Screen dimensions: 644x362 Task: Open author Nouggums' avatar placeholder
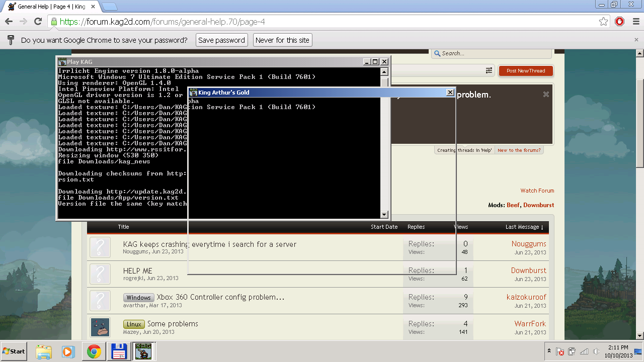[x=100, y=247]
